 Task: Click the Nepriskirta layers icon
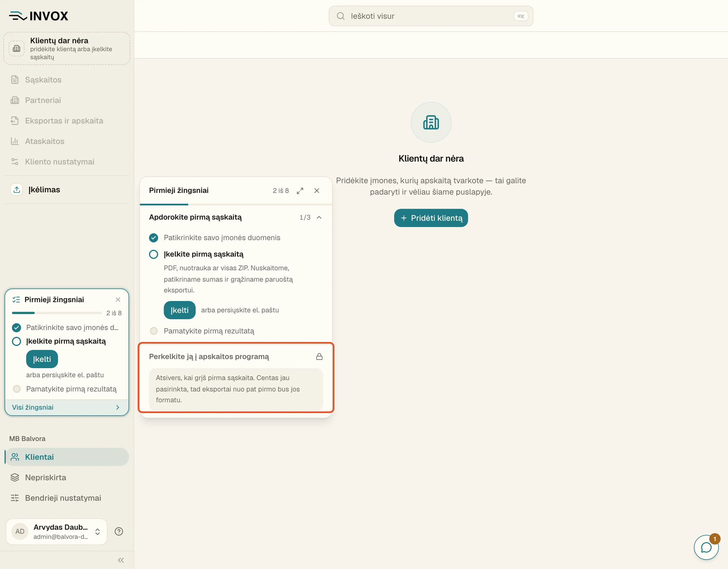[15, 478]
